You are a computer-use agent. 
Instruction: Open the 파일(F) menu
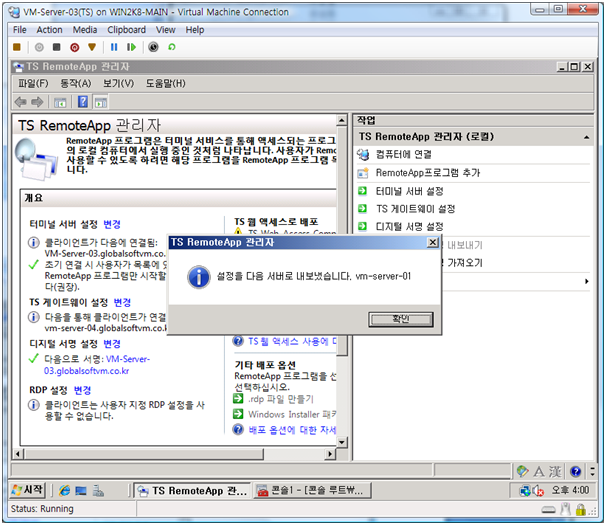click(33, 84)
